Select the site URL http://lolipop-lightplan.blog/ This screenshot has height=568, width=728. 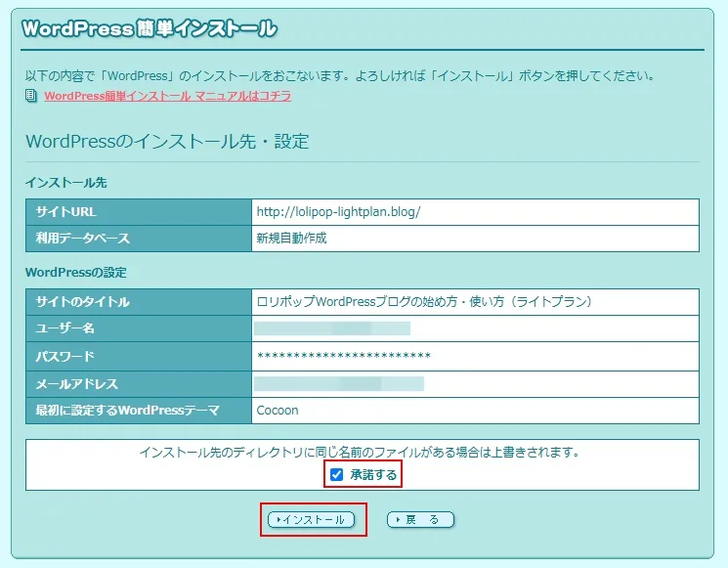tap(338, 212)
